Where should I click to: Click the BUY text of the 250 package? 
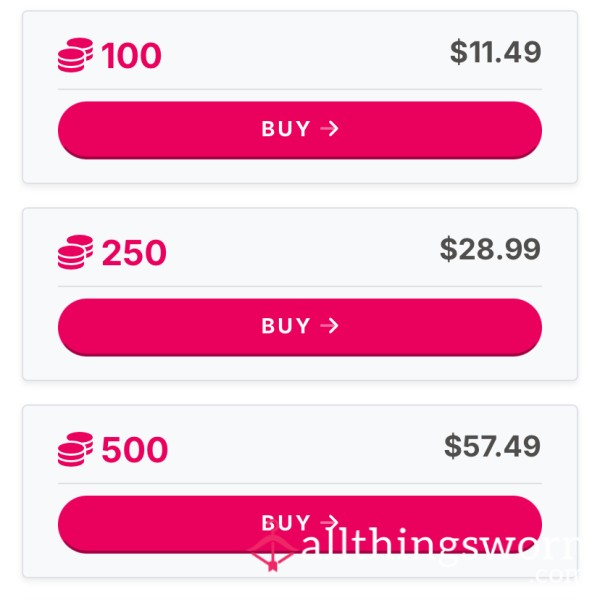point(286,326)
